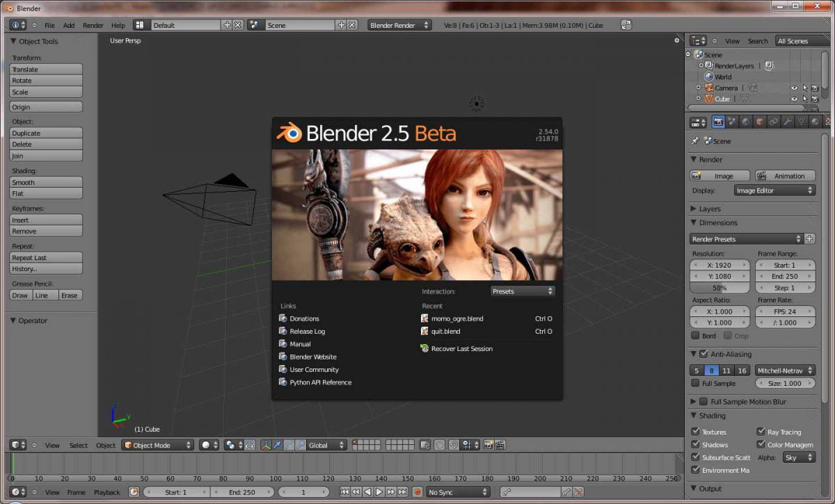The image size is (835, 504).
Task: Open the Render properties tab icon
Action: 718,122
